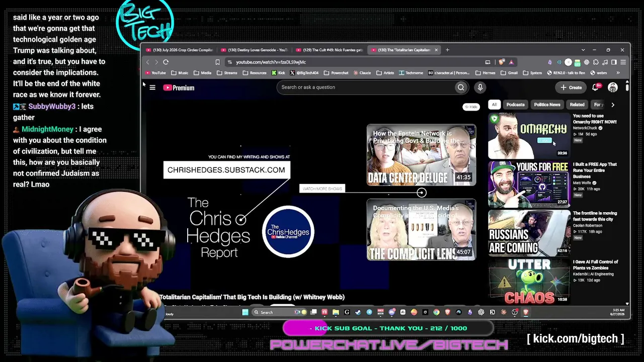Reload the page in the browser
The image size is (644, 362).
(166, 62)
